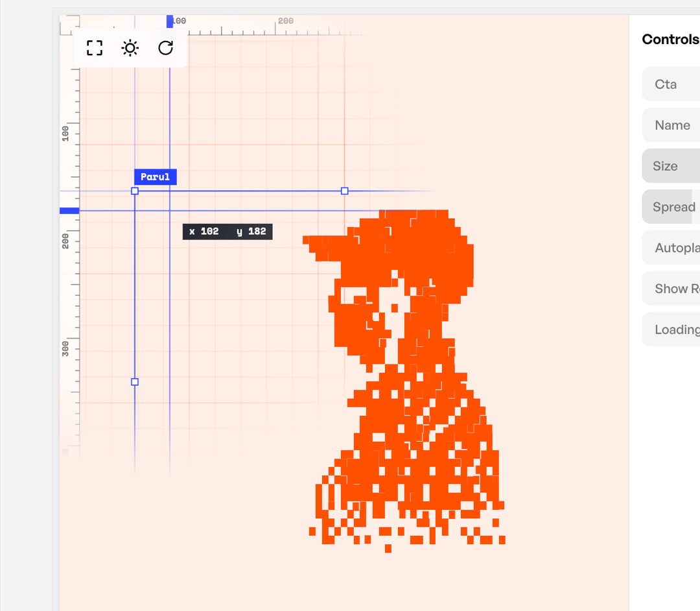Click the 300 label on the left ruler

tap(65, 349)
